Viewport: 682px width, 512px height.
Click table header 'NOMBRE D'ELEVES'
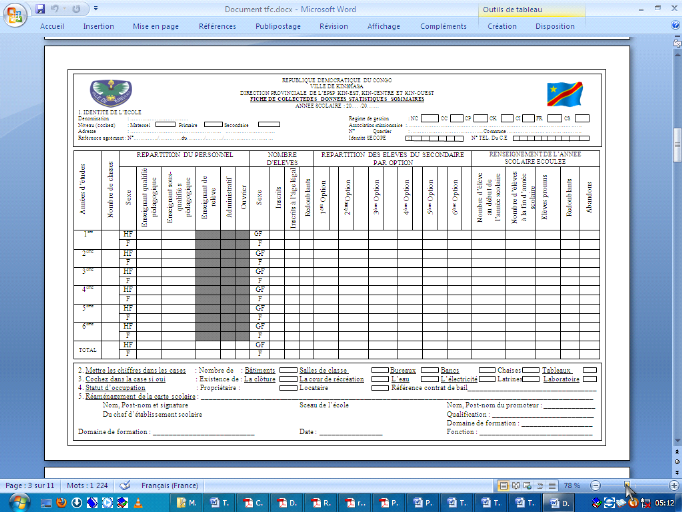point(282,158)
